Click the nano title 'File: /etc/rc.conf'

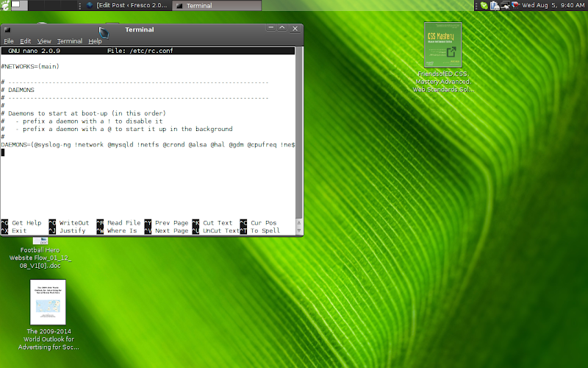pyautogui.click(x=140, y=51)
